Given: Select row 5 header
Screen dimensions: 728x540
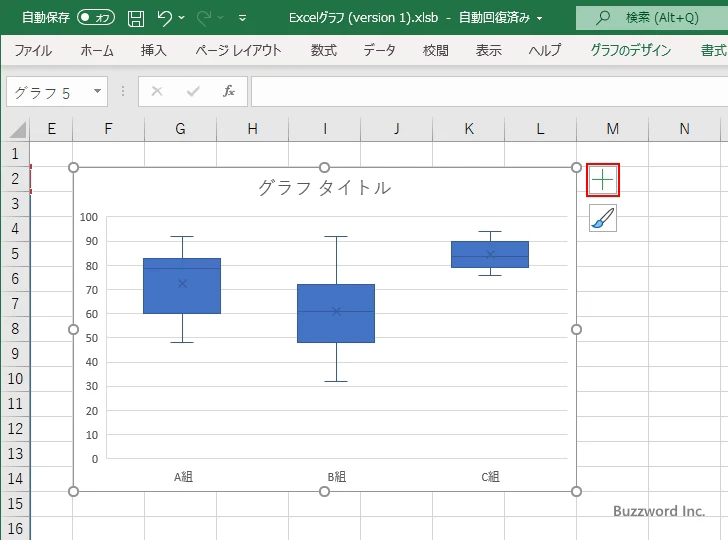Looking at the screenshot, I should [15, 254].
